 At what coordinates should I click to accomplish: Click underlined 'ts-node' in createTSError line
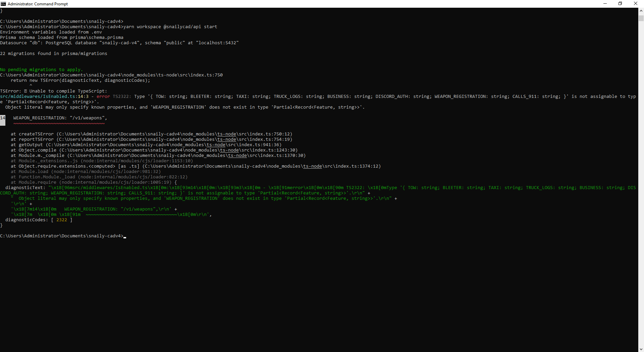[x=227, y=134]
